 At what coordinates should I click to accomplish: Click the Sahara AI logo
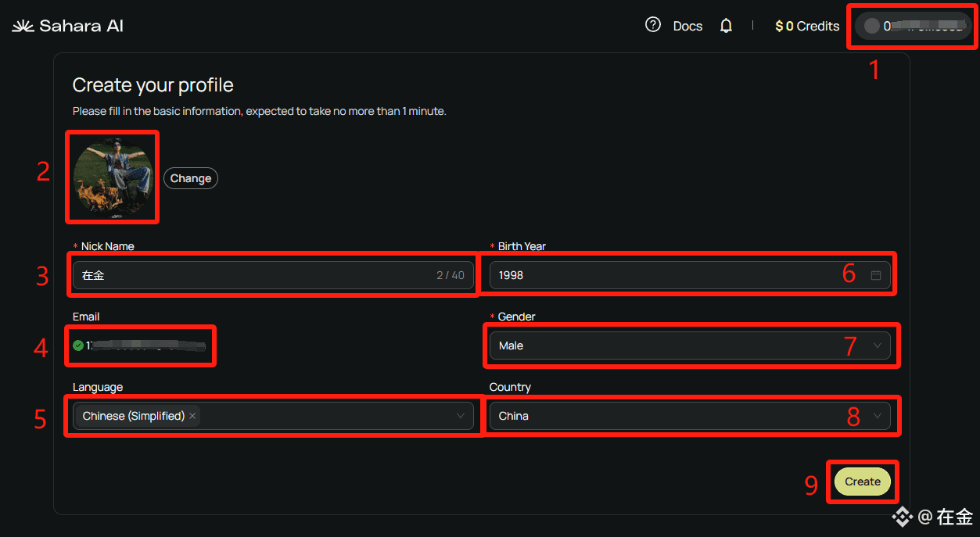(x=67, y=26)
